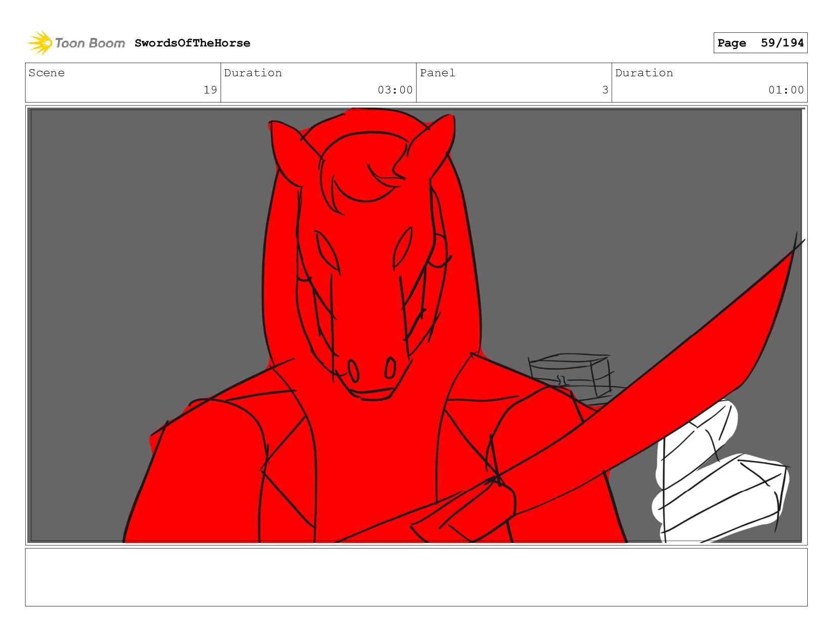The image size is (834, 644).
Task: Click the white bandaged fist
Action: 718,480
